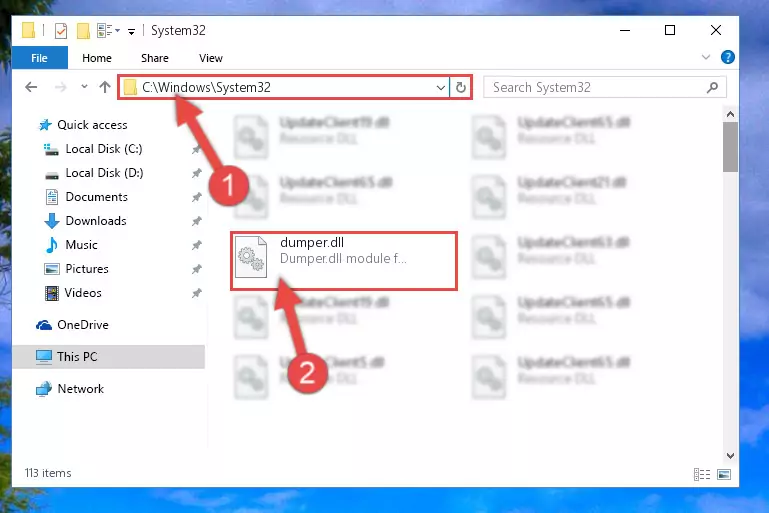Click the pin icon beside Music

click(x=196, y=245)
